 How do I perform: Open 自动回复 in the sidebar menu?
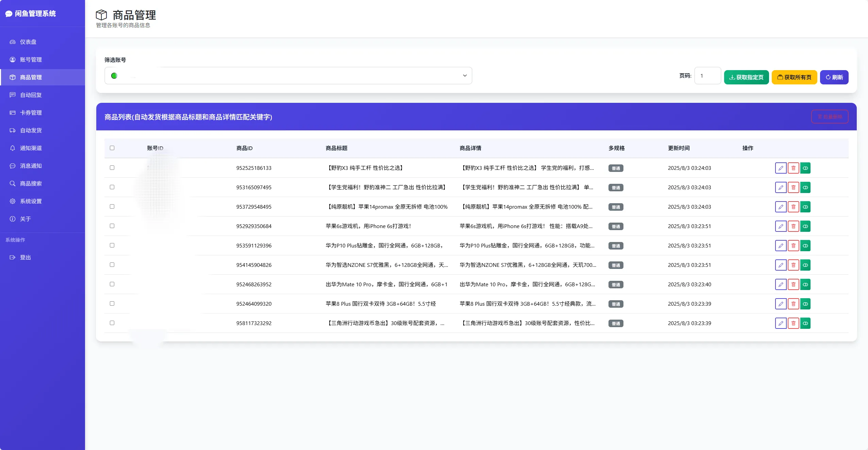pos(31,95)
